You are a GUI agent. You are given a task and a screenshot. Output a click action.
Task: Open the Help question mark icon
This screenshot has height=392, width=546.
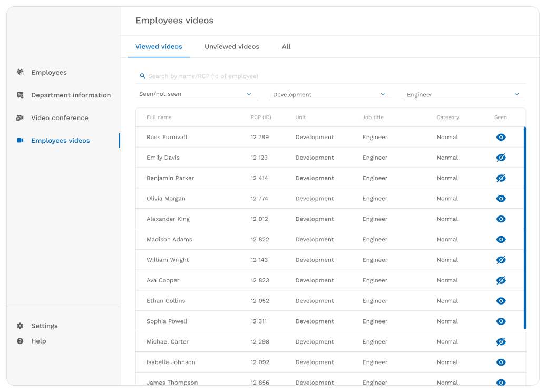click(20, 341)
